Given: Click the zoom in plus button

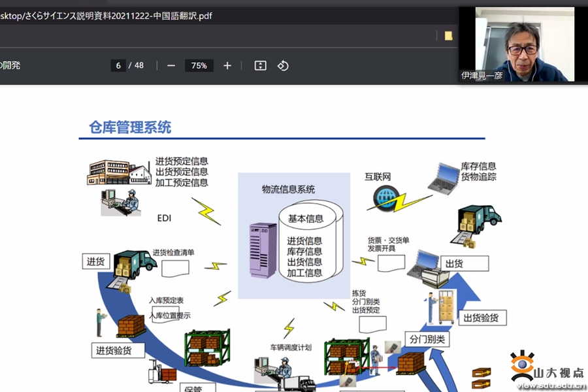Looking at the screenshot, I should (x=227, y=65).
